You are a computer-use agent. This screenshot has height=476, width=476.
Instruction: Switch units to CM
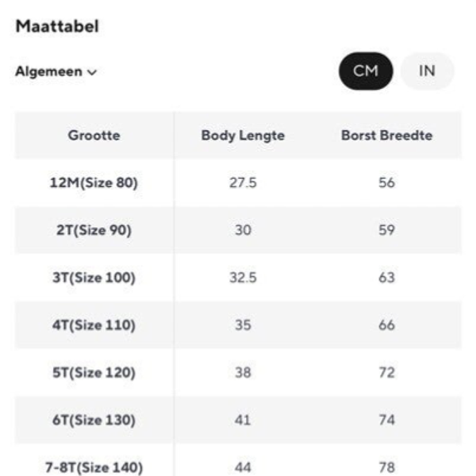click(x=366, y=71)
